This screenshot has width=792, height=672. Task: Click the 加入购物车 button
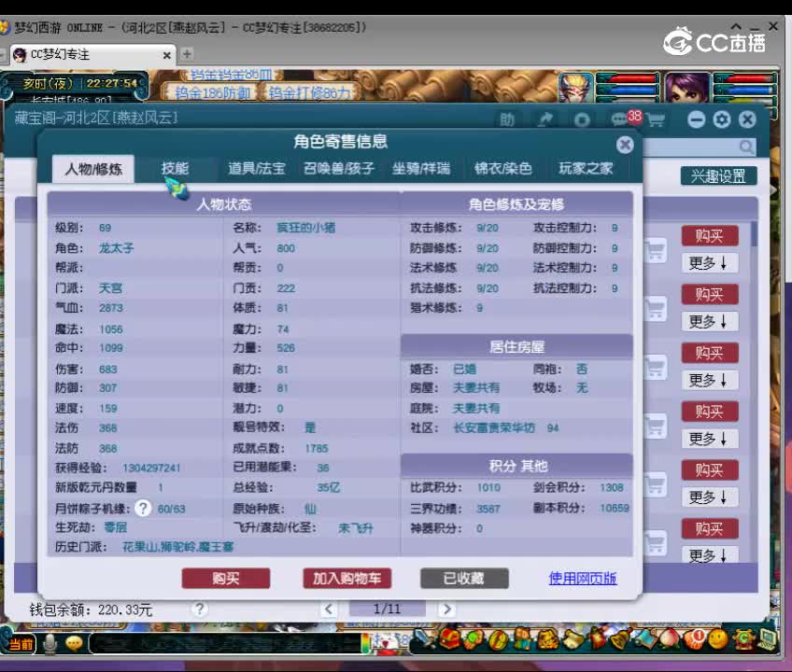[347, 578]
